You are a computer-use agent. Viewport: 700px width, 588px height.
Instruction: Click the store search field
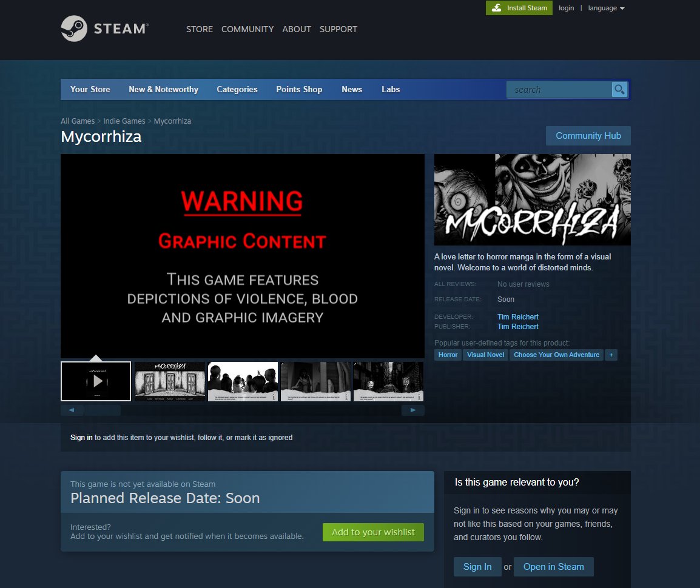pyautogui.click(x=559, y=90)
